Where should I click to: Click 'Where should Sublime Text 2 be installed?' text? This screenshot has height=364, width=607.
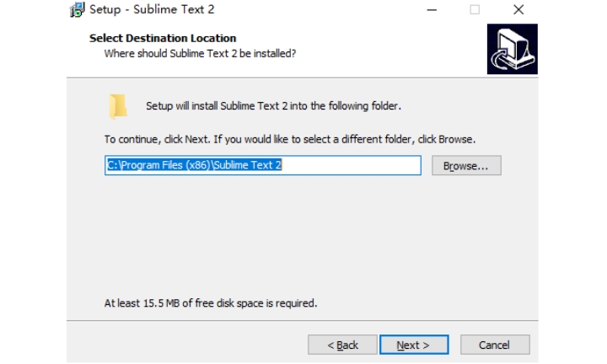[200, 53]
